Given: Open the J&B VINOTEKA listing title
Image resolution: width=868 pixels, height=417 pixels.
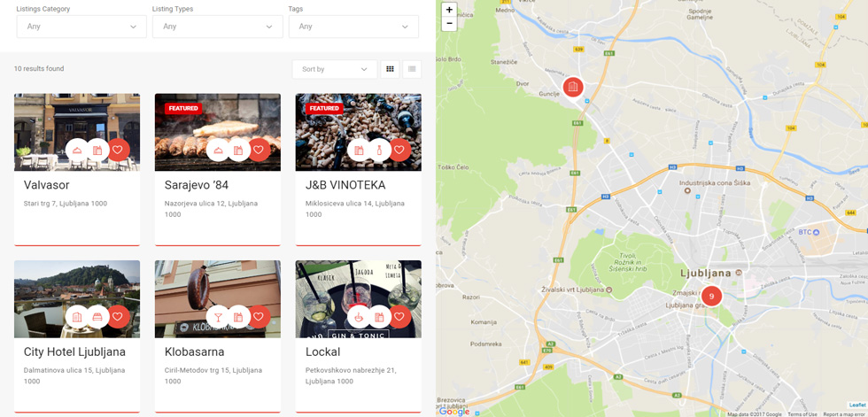Looking at the screenshot, I should pos(345,185).
